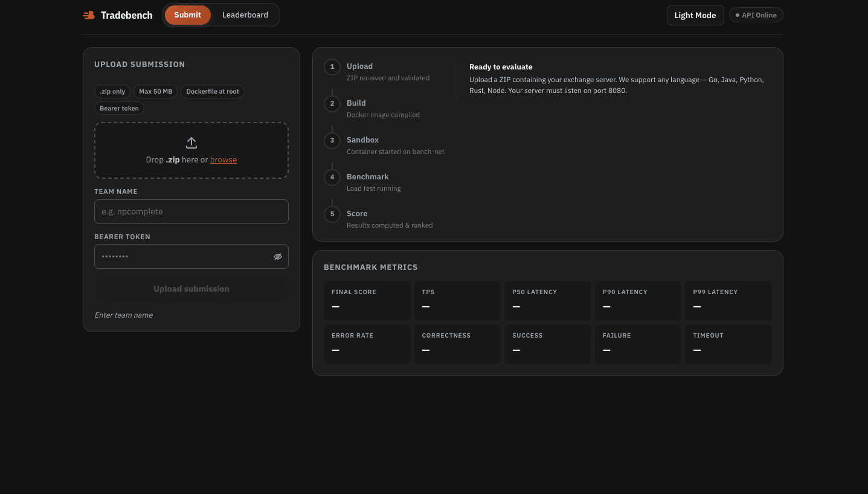Select the TPS metric card
Viewport: 868px width, 494px height.
(457, 301)
